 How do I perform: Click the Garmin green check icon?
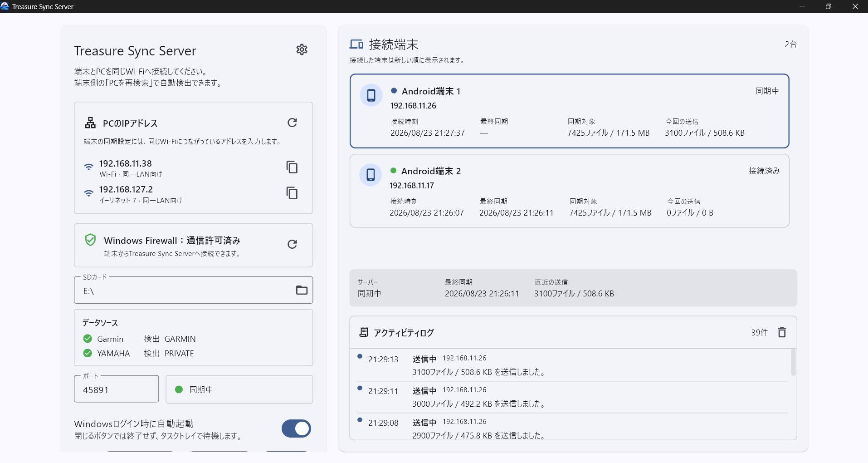click(88, 339)
